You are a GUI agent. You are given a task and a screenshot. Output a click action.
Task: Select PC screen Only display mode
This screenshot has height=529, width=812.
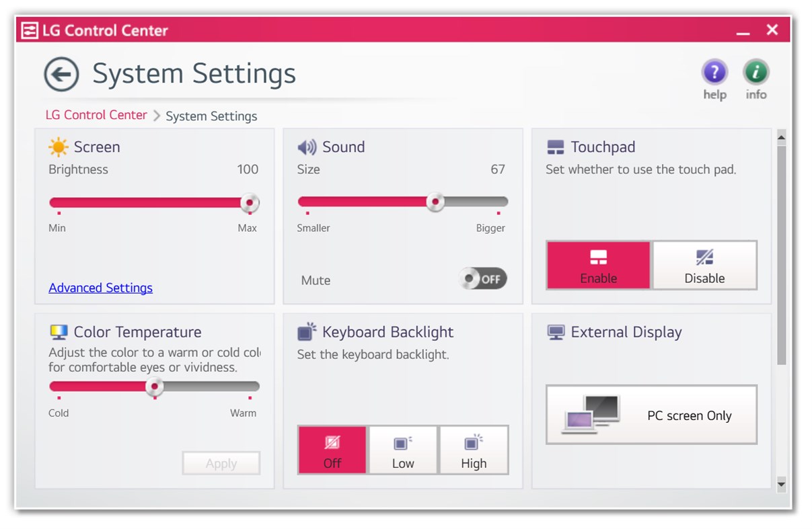coord(651,415)
